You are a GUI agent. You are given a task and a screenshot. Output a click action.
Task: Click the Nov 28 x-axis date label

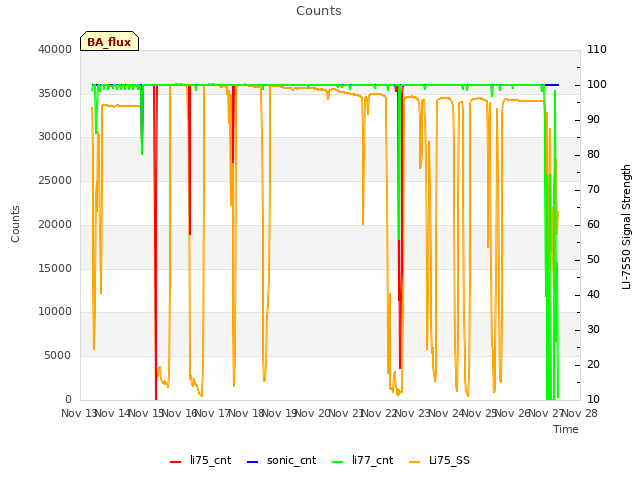[580, 413]
